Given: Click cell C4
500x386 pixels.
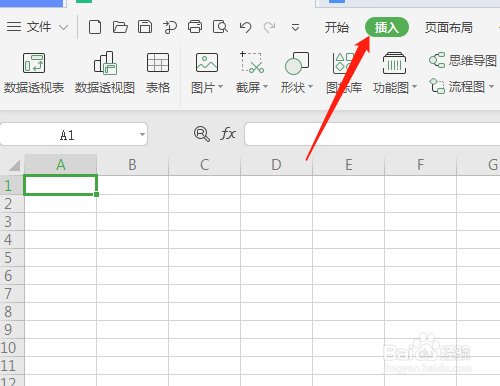Looking at the screenshot, I should pos(205,239).
